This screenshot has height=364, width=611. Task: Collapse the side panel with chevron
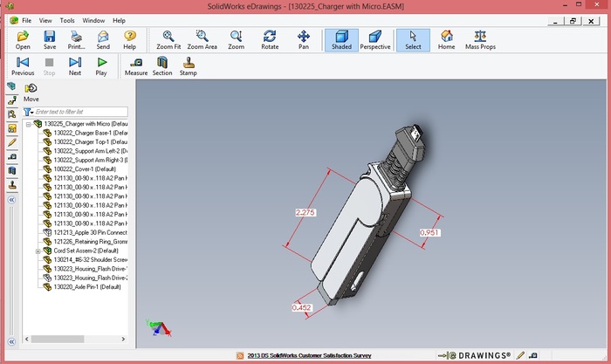click(11, 200)
